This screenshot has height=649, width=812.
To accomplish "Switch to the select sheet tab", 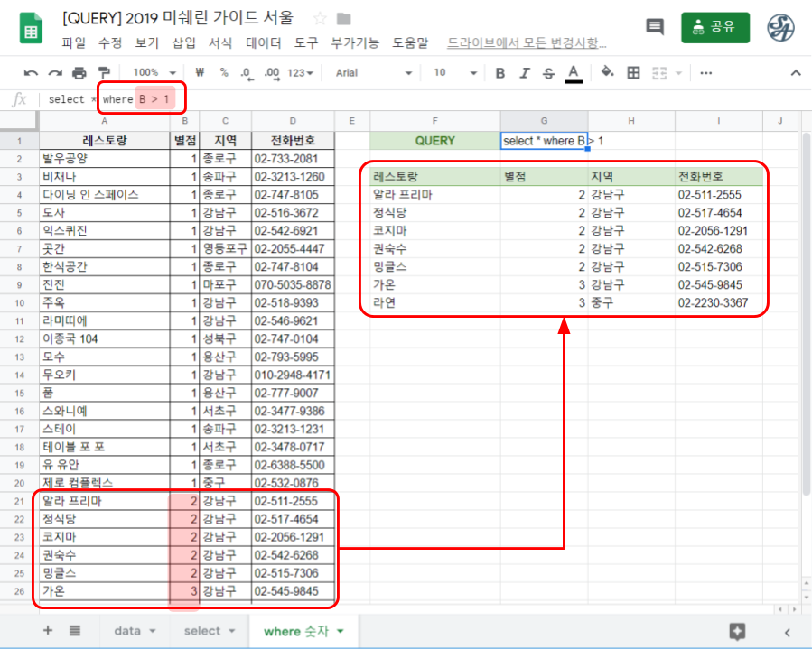I will [x=209, y=631].
